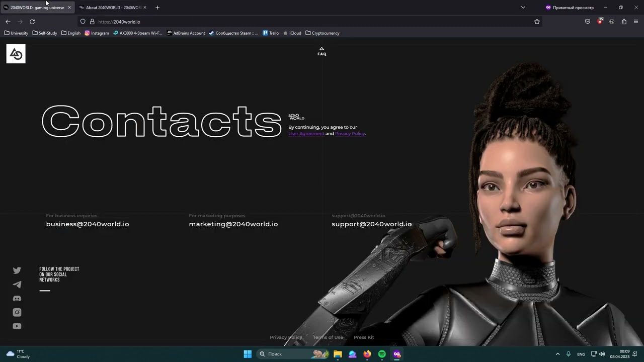Open the iCloud bookmark
Screen dimensions: 644x362
click(x=292, y=33)
